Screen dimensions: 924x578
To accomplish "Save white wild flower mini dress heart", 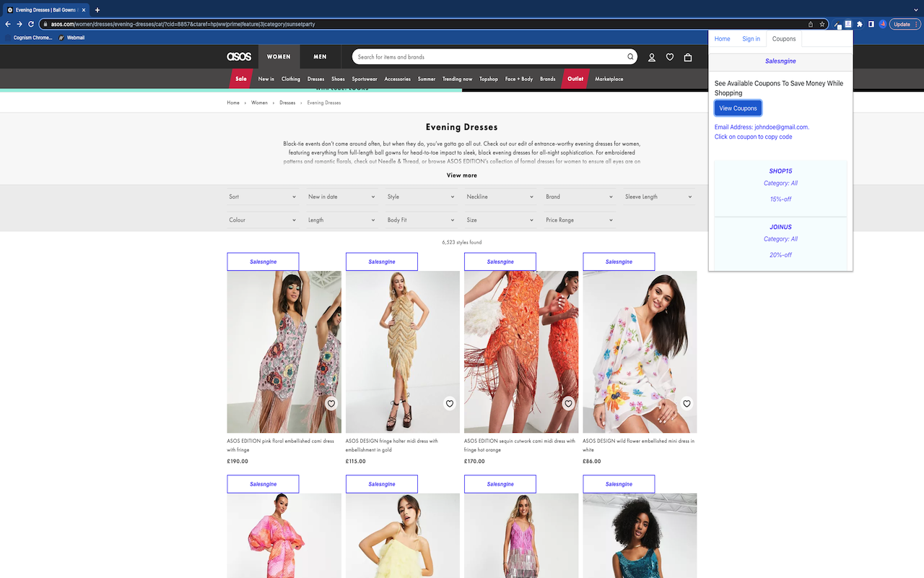I will (687, 404).
